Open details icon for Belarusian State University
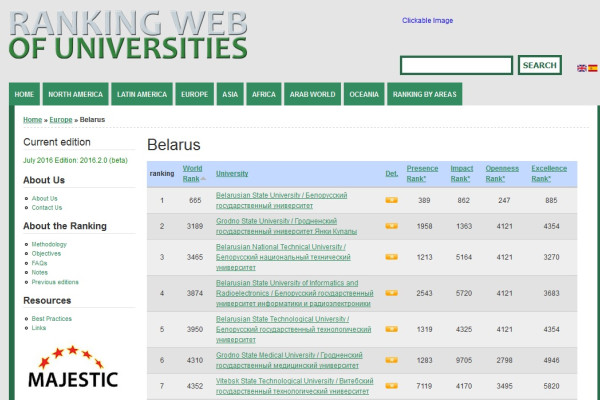 coord(391,200)
